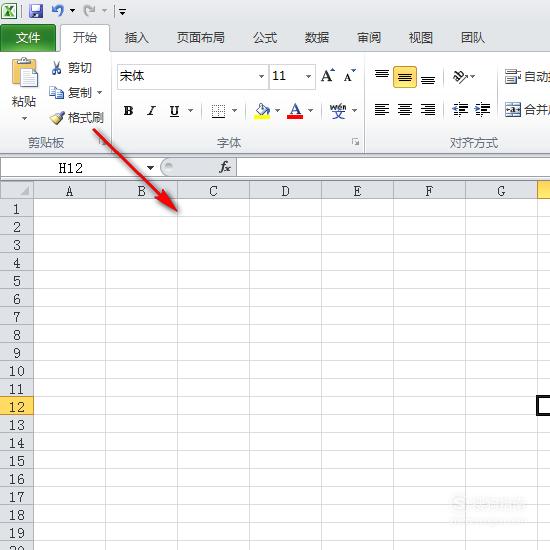
Task: Click the Undo arrow icon
Action: tap(58, 11)
